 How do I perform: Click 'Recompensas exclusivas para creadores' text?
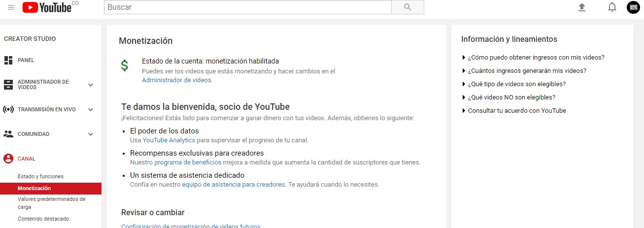pyautogui.click(x=197, y=153)
